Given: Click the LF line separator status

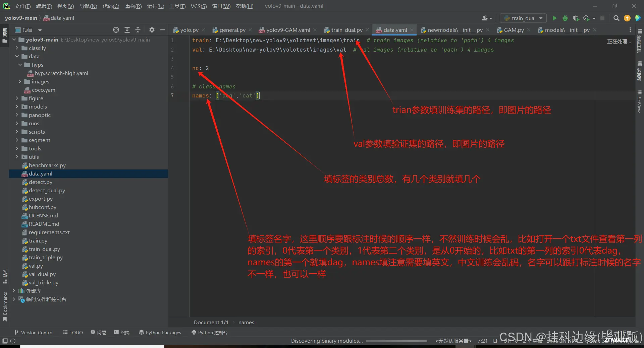Looking at the screenshot, I should click(495, 341).
